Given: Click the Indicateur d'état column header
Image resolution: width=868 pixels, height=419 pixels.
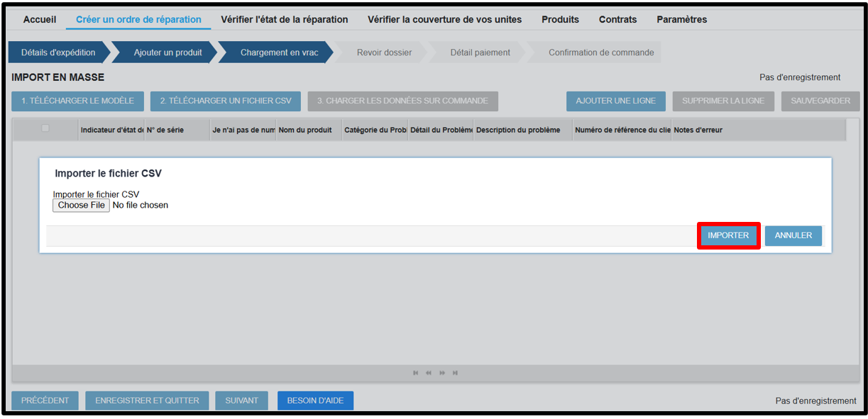Looking at the screenshot, I should [x=111, y=130].
